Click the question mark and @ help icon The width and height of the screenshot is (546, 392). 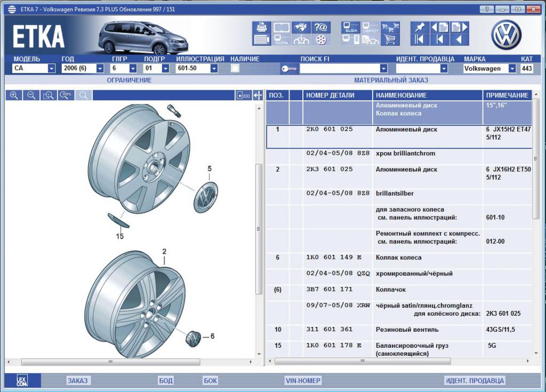pyautogui.click(x=320, y=27)
